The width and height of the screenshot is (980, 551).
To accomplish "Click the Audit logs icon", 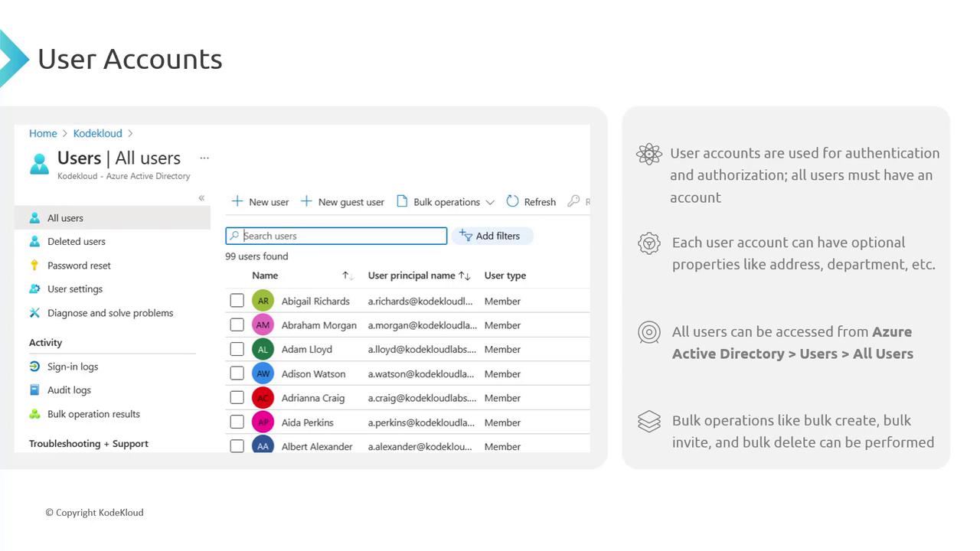I will [x=34, y=390].
